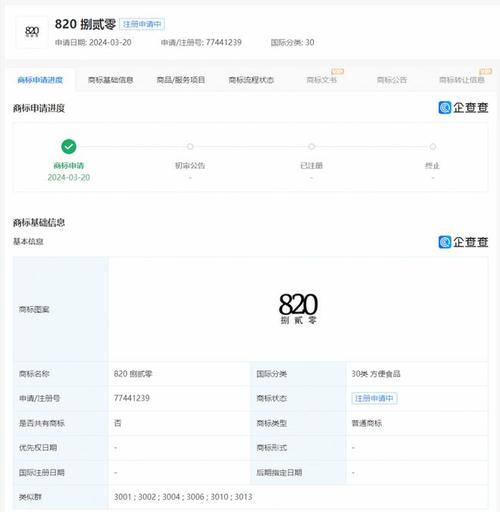Click the green checkmark for 商标申请 step
This screenshot has width=500, height=512.
tap(69, 147)
